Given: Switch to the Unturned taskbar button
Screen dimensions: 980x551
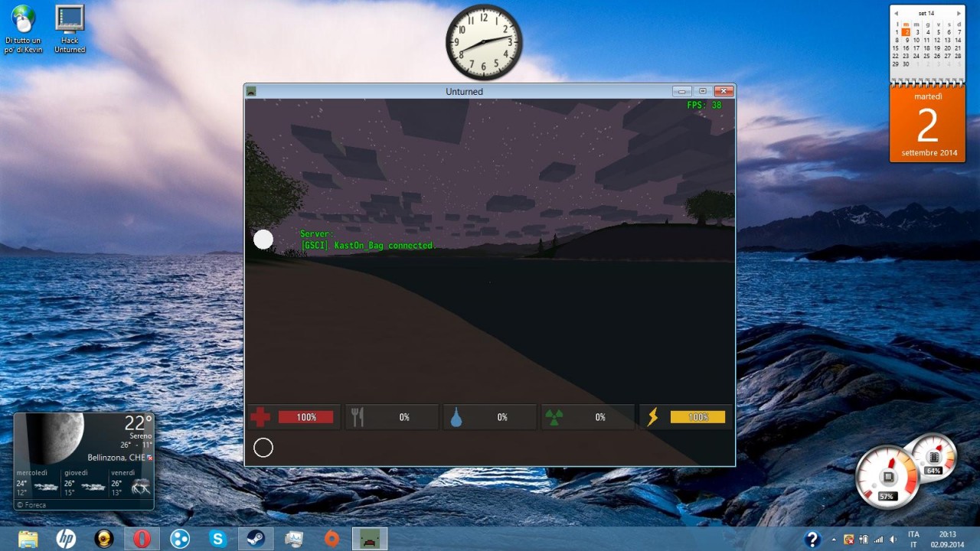Looking at the screenshot, I should click(x=370, y=539).
